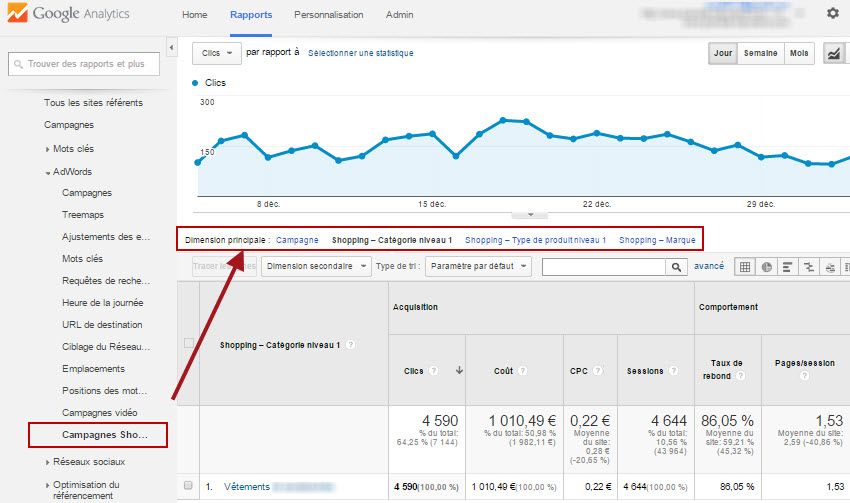Viewport: 850px width, 503px height.
Task: Open Treemaps report
Action: [83, 215]
